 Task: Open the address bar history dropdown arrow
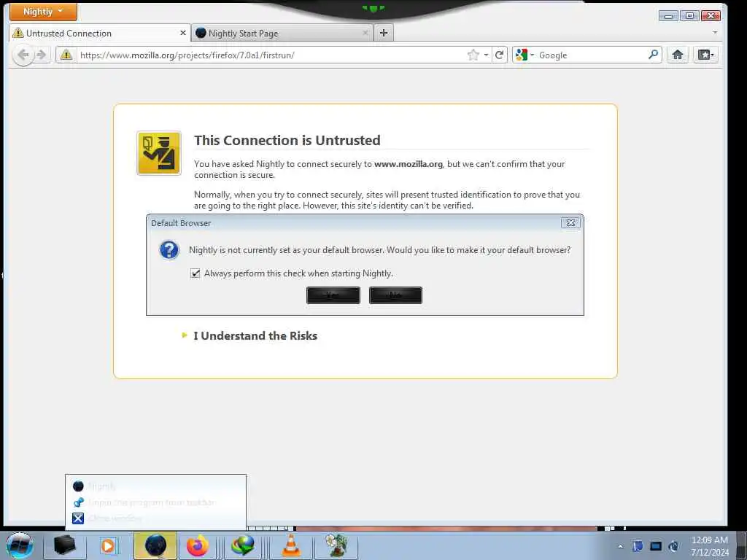[x=486, y=55]
